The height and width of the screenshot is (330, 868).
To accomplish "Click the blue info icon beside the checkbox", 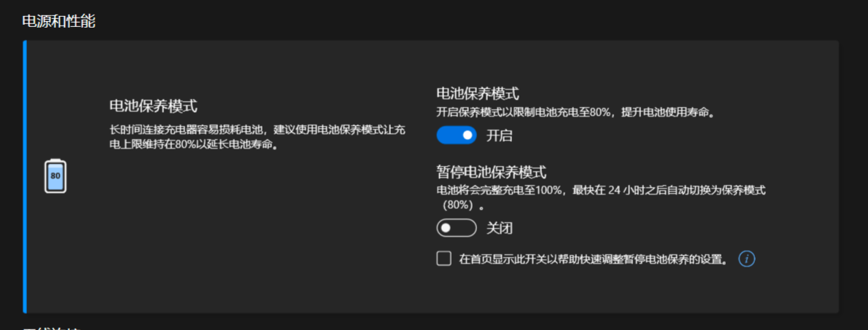I will click(747, 258).
